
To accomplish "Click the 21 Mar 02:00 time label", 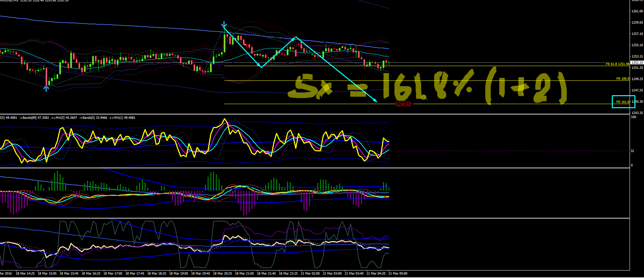I will pos(310,274).
